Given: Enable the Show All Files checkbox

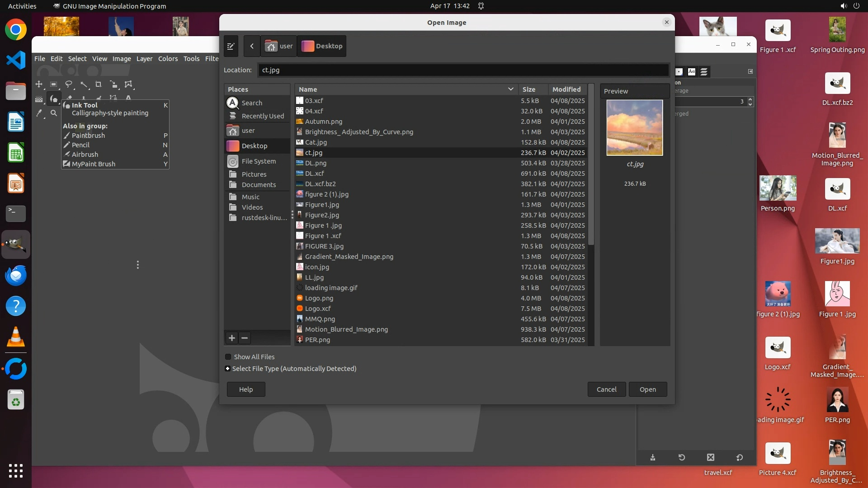Looking at the screenshot, I should point(228,357).
